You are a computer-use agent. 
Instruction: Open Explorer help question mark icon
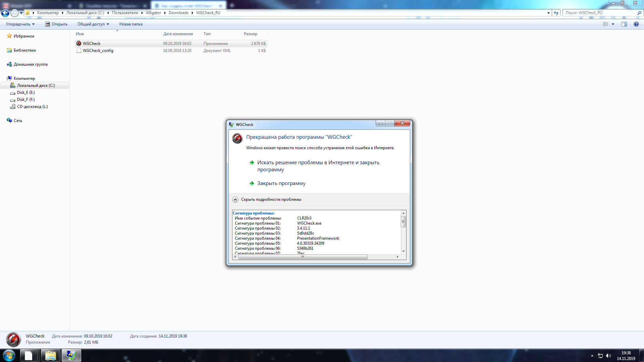coord(636,24)
